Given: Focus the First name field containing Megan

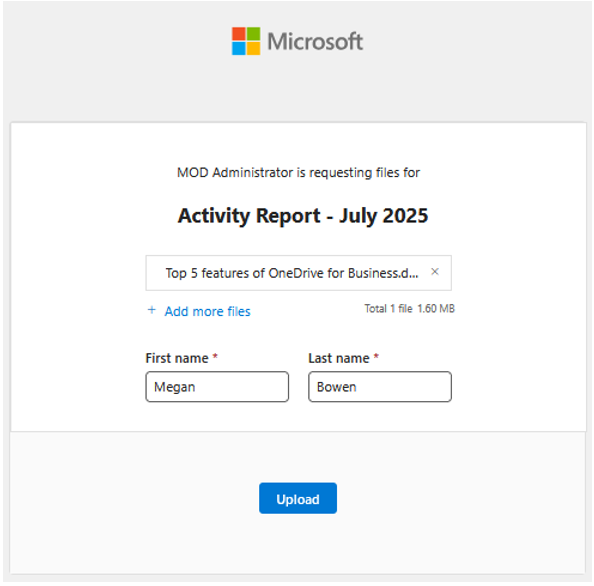Looking at the screenshot, I should [x=217, y=386].
